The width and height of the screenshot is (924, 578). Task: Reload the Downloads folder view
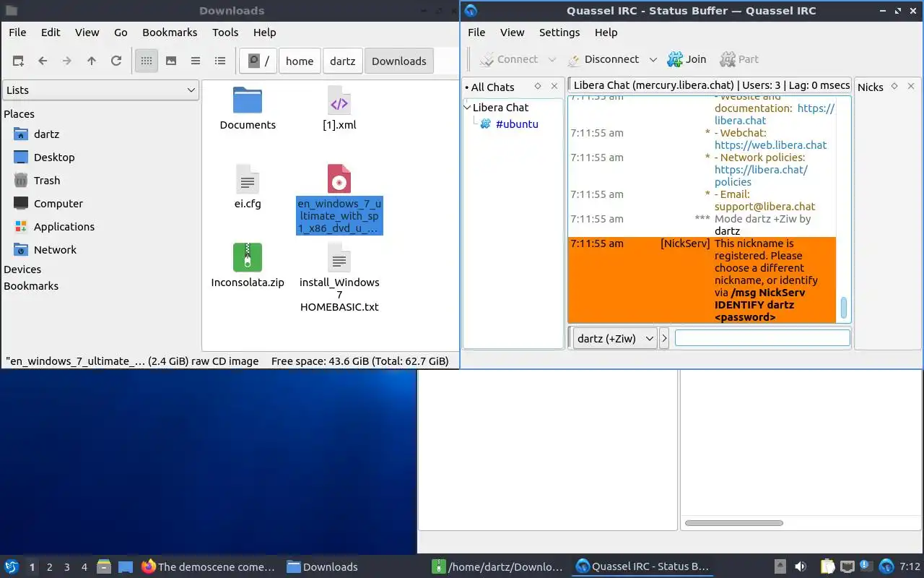pyautogui.click(x=116, y=61)
